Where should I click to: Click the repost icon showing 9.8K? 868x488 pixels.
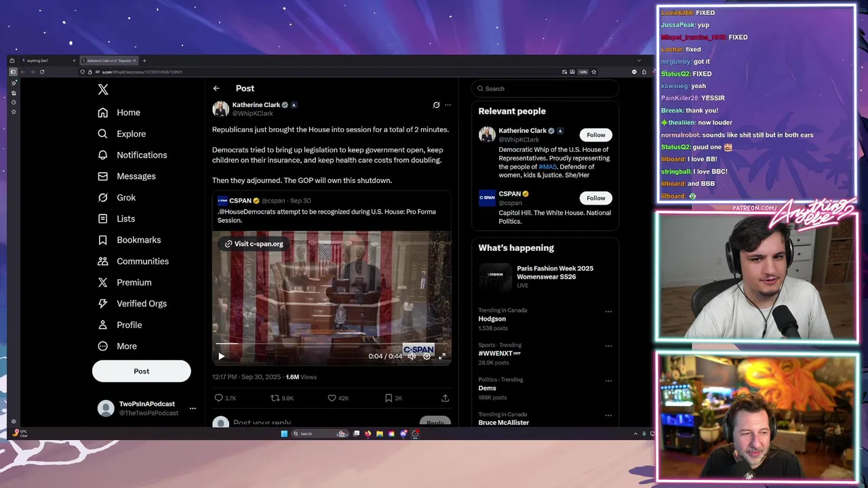click(275, 398)
